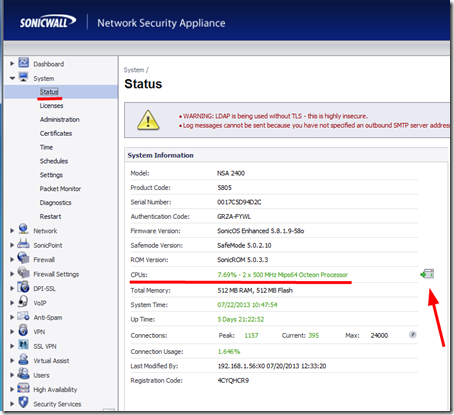
Task: Click the Dashboard menu label
Action: coord(49,64)
